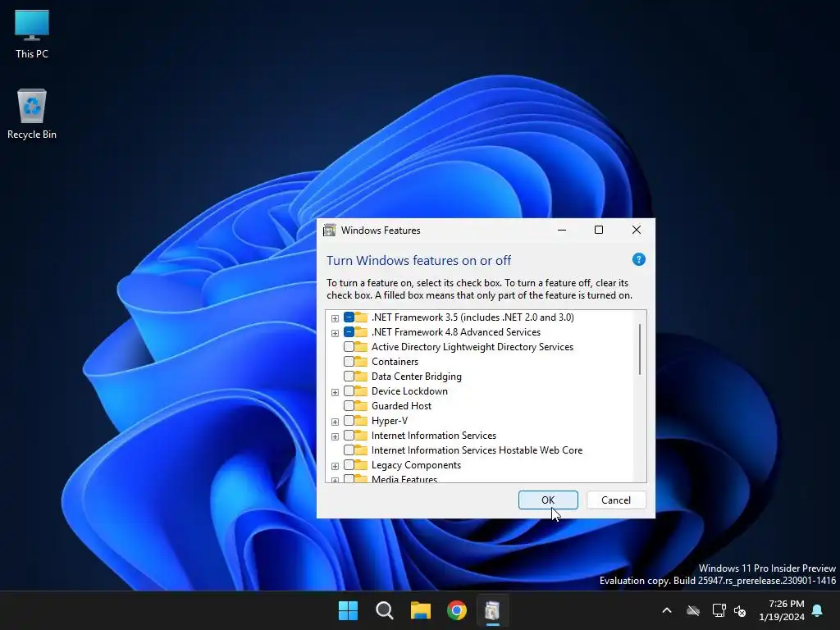This screenshot has width=840, height=630.
Task: Select Internet Information Services Hostable Web Core label
Action: [477, 450]
